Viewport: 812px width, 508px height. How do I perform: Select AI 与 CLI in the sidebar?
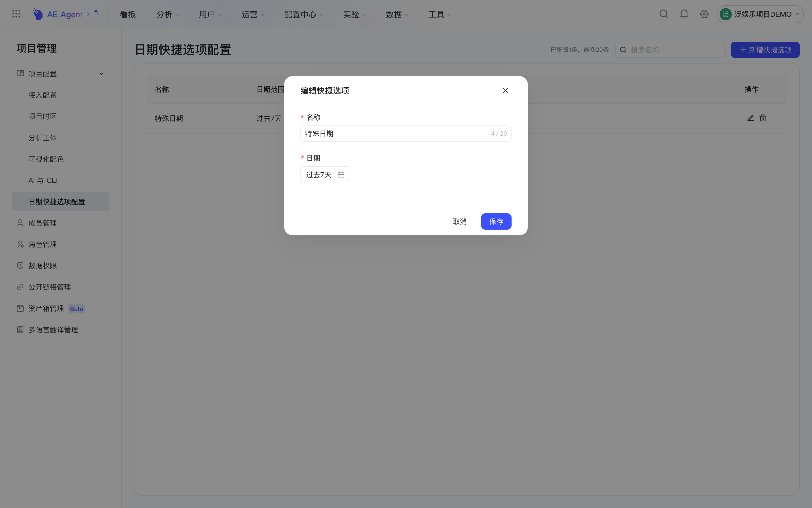(60, 180)
